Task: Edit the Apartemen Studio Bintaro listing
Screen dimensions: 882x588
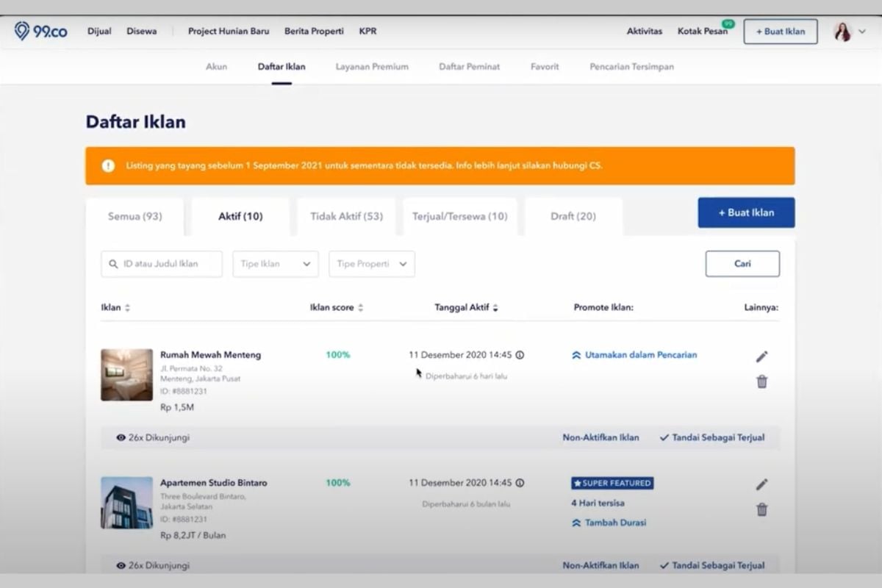Action: (761, 484)
